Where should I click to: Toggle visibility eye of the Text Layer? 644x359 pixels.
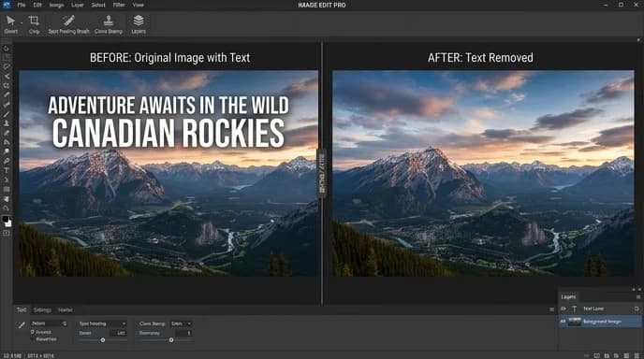pos(563,309)
